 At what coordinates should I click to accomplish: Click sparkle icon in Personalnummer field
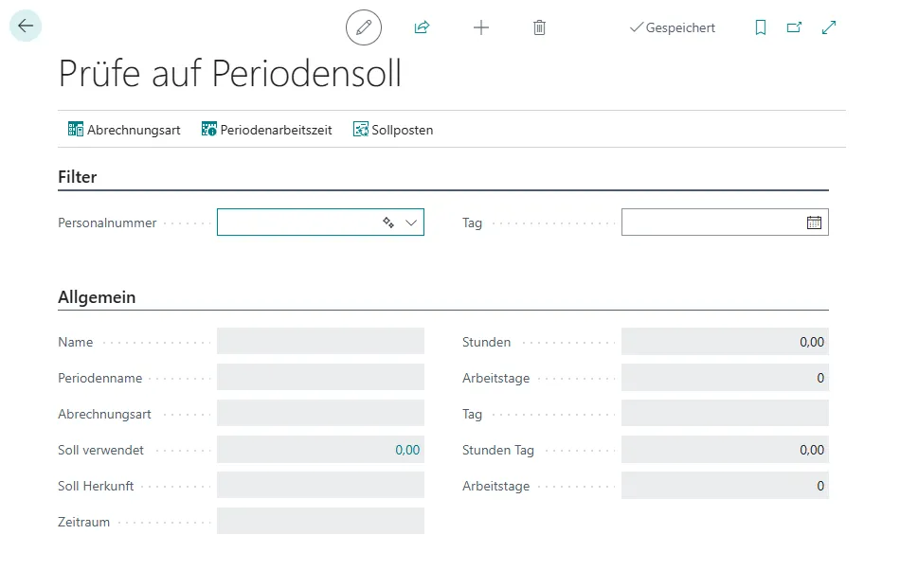click(x=388, y=223)
